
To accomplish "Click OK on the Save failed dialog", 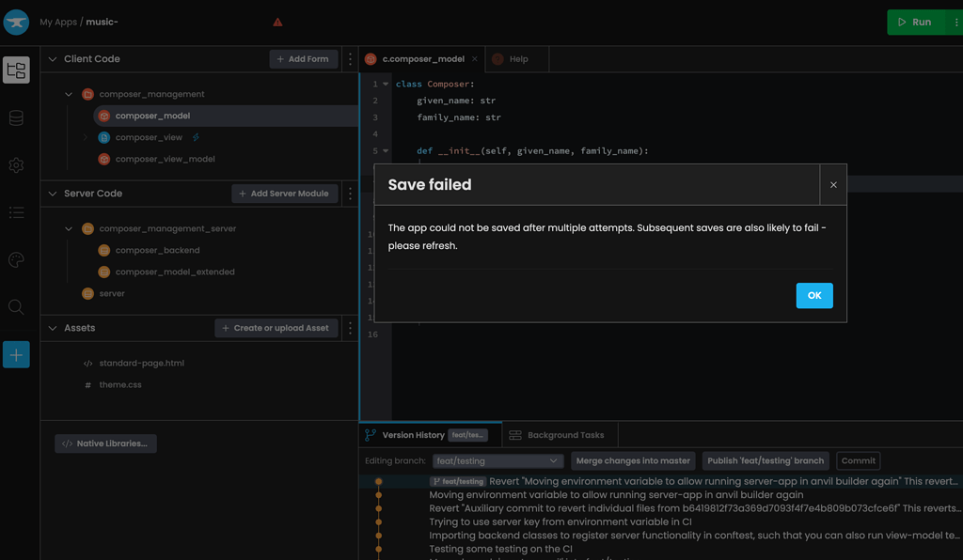I will (813, 295).
